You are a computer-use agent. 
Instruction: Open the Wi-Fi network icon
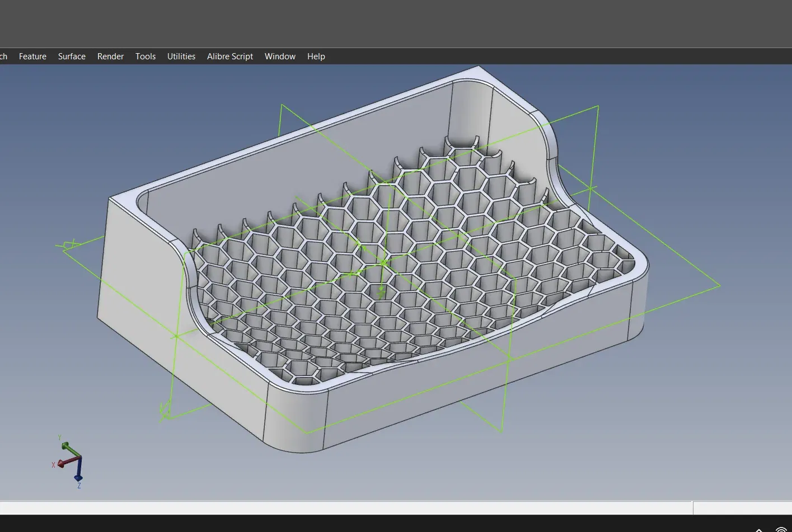click(x=781, y=529)
